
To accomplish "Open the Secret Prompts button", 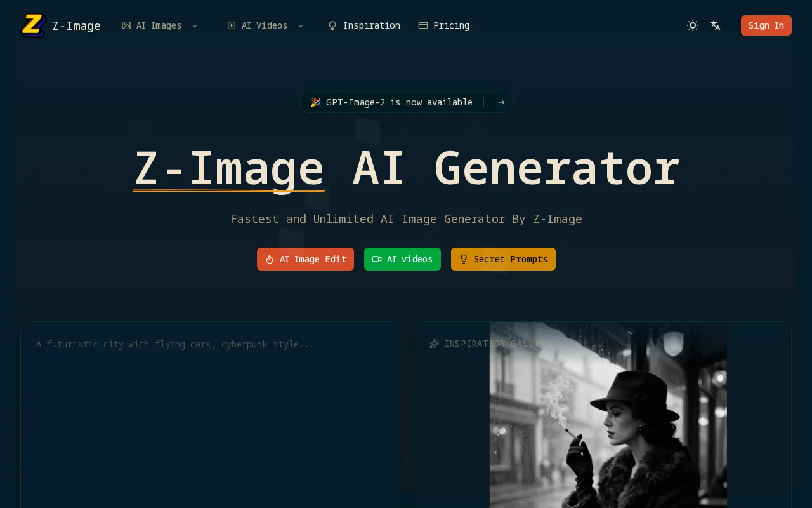I will [503, 259].
